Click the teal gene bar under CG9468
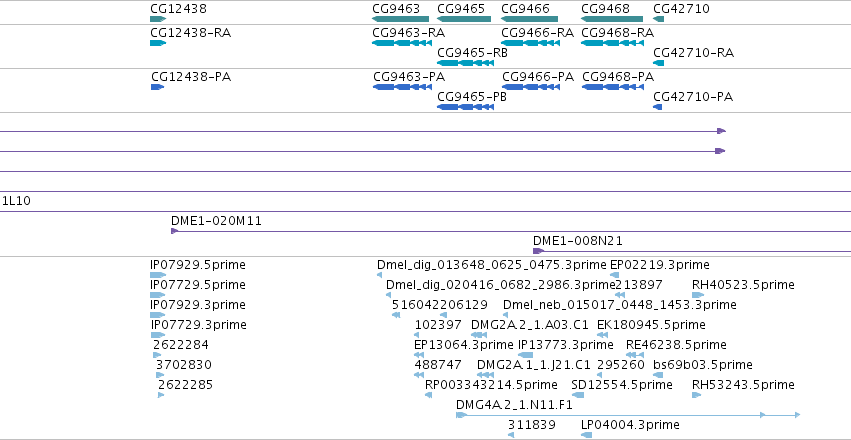Image resolution: width=851 pixels, height=440 pixels. coord(612,19)
